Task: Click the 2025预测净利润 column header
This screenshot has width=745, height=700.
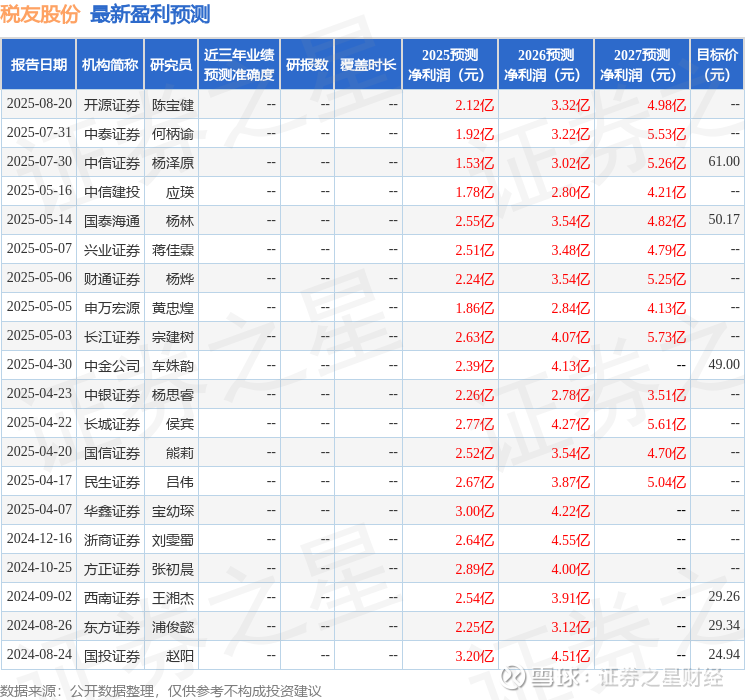Action: (450, 65)
